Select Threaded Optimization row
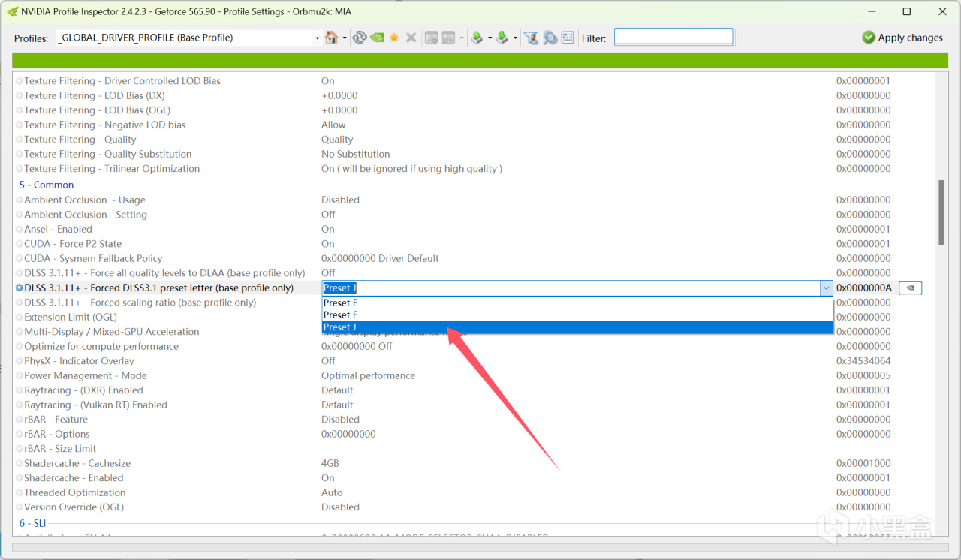 tap(75, 492)
